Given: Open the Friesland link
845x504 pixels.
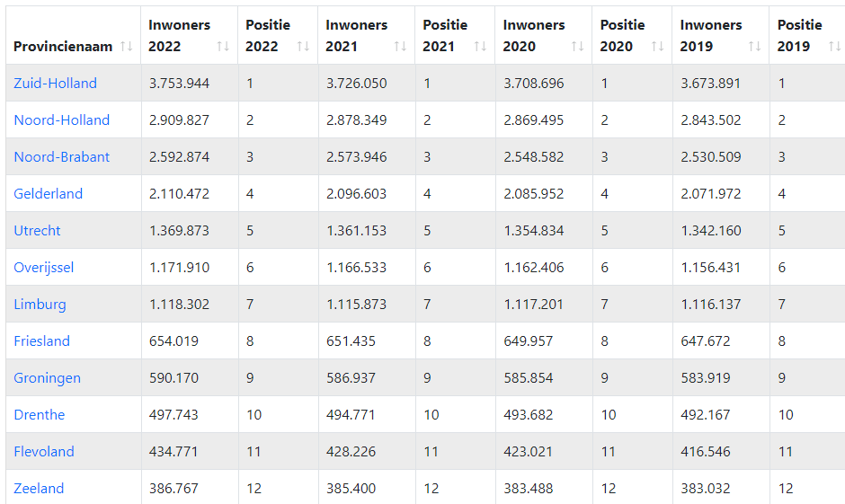Looking at the screenshot, I should click(41, 340).
